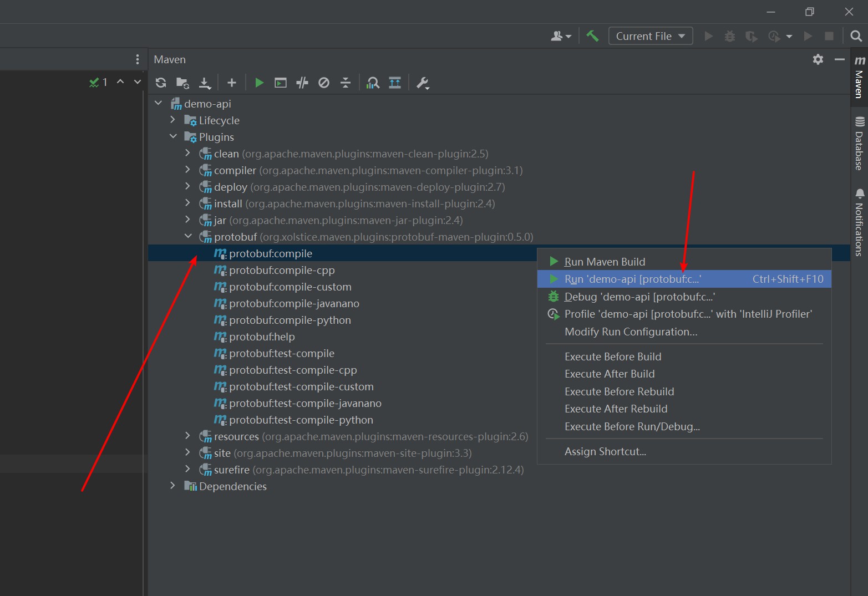Run Maven Build green play icon in toolbar

click(259, 83)
